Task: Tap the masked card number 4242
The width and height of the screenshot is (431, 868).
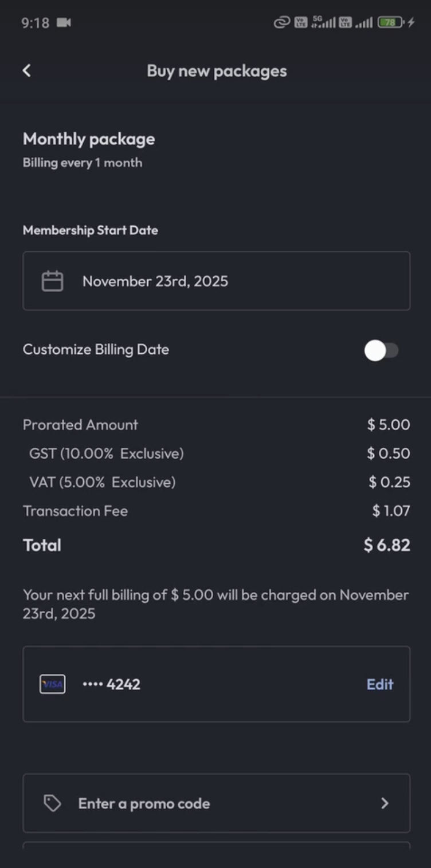Action: (112, 684)
